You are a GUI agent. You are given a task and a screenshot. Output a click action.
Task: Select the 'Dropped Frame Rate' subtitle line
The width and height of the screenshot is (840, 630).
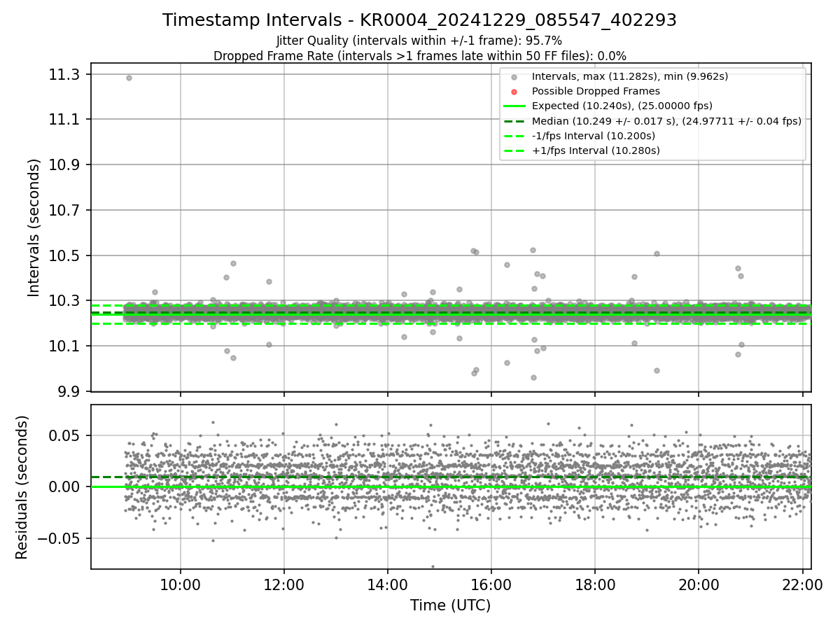(x=419, y=56)
